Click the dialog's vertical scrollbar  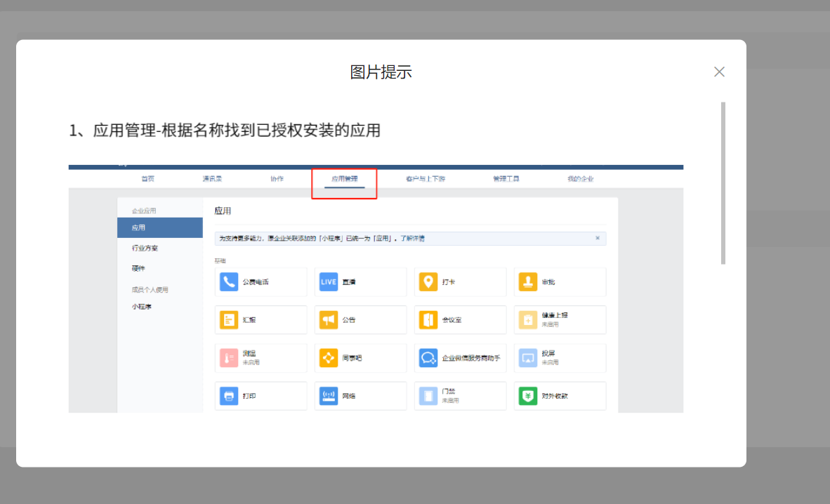(x=723, y=183)
